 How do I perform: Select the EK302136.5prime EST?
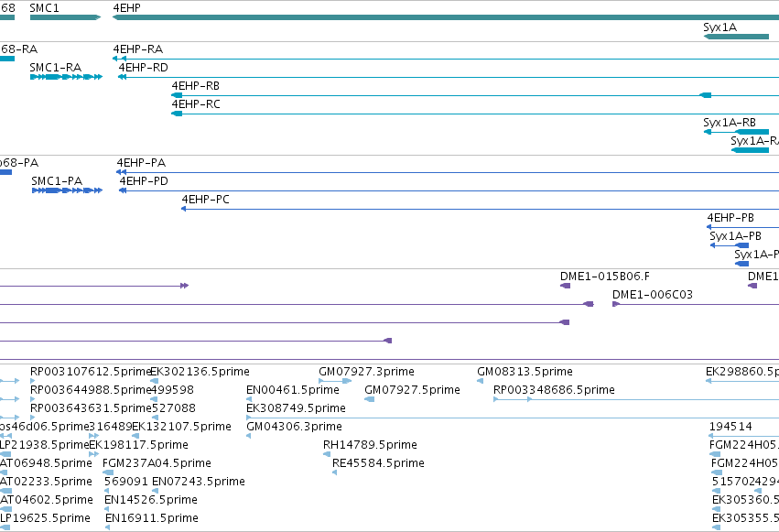[155, 381]
